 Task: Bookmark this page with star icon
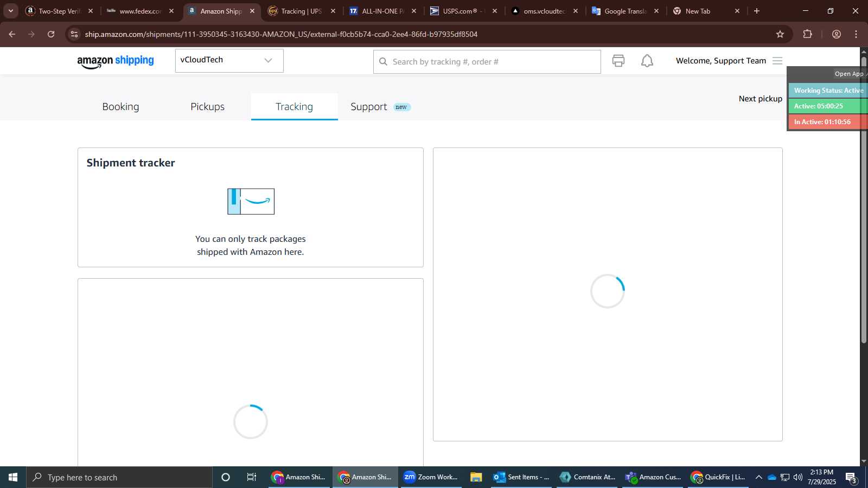[x=780, y=34]
